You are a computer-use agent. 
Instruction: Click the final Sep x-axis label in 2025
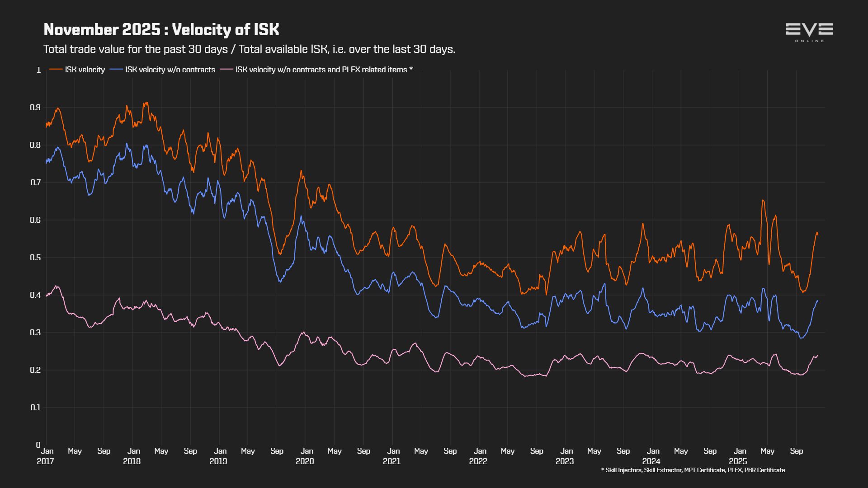pos(797,451)
